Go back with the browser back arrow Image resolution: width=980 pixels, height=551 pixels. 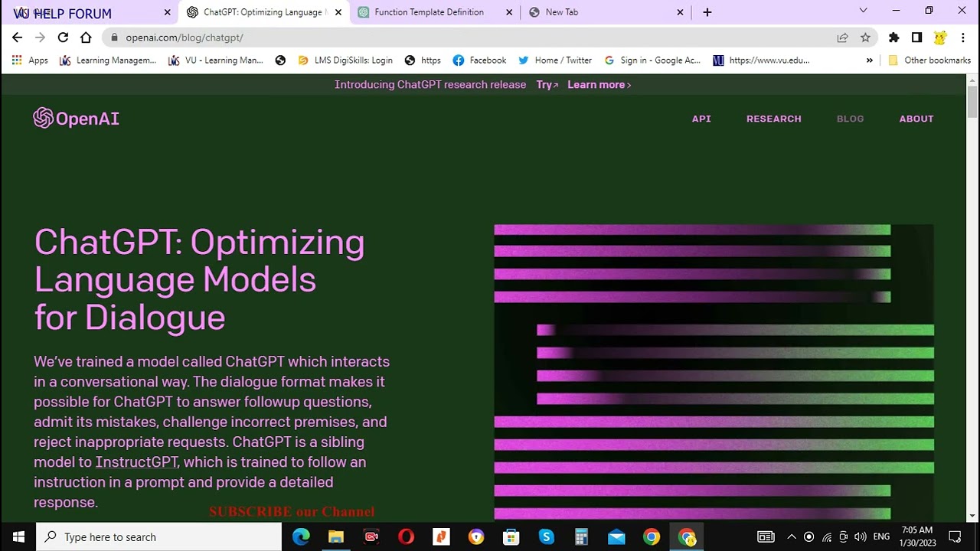point(17,37)
